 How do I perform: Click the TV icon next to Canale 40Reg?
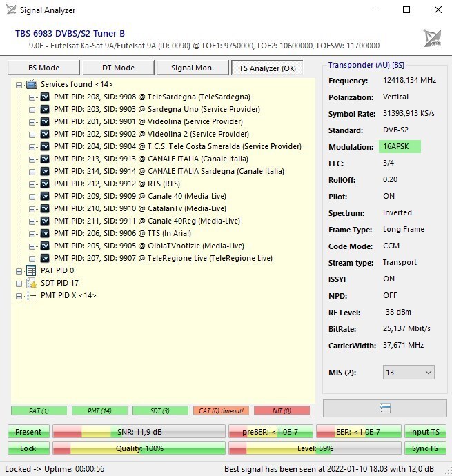point(45,221)
